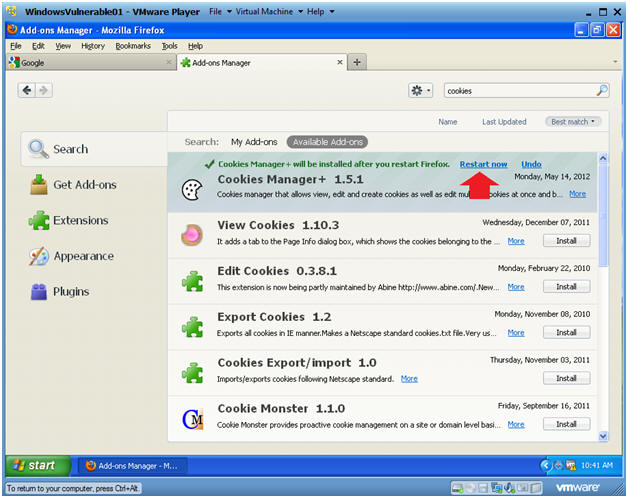
Task: Click the back arrow navigation button
Action: [x=27, y=90]
